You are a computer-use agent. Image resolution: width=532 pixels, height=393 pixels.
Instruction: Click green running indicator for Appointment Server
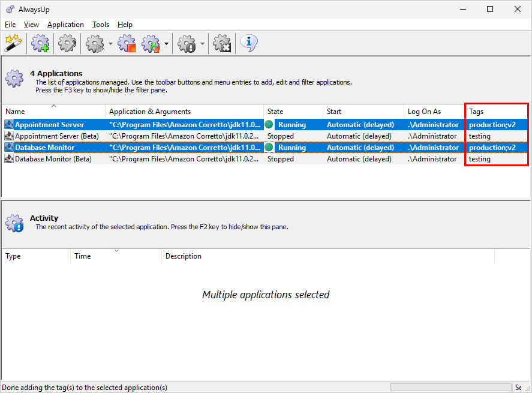[x=269, y=125]
